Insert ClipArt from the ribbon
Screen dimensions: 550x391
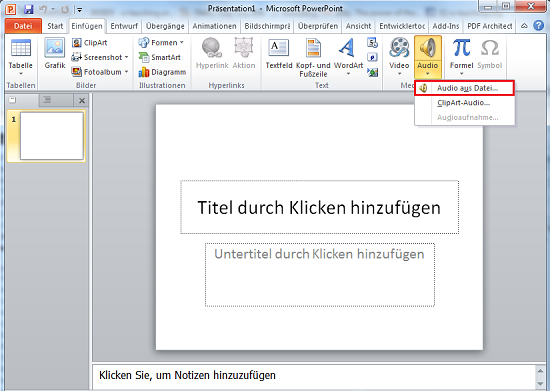click(90, 43)
